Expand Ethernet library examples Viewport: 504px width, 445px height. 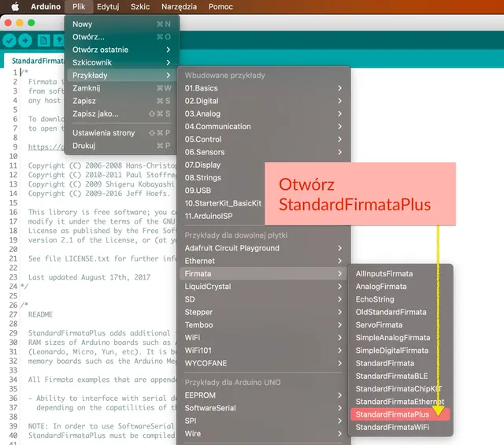click(x=263, y=261)
